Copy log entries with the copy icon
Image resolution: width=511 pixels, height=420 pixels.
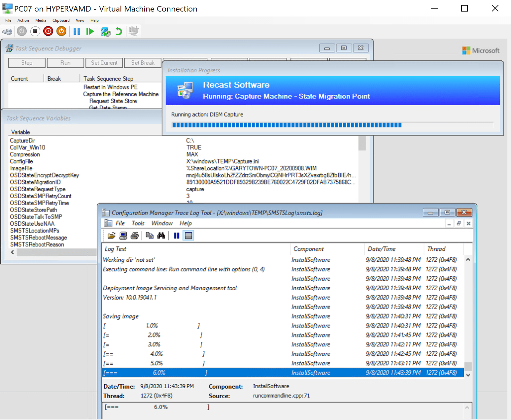150,235
